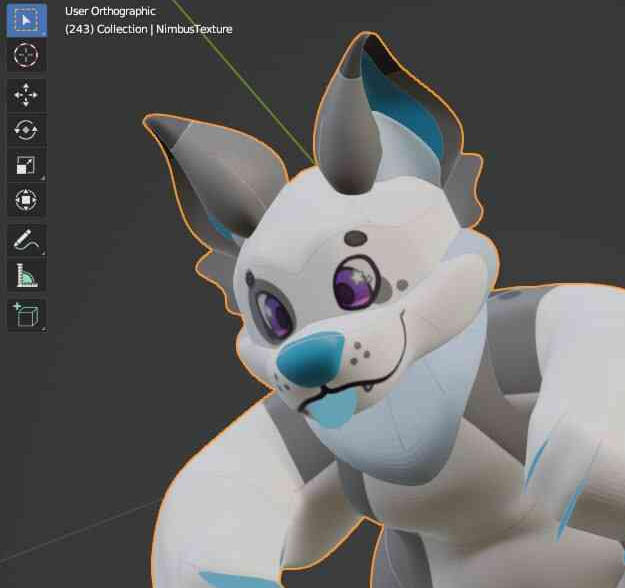Choose the Add Cube tool
625x588 pixels.
[26, 315]
